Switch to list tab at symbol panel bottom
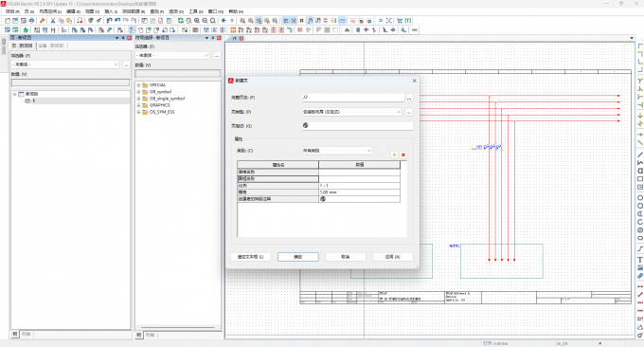644x347 pixels. click(x=151, y=335)
